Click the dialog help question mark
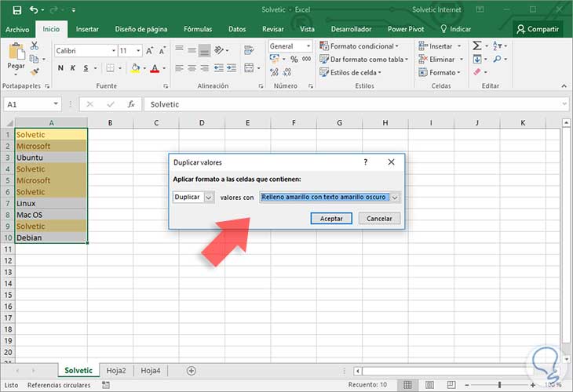573x392 pixels. point(365,162)
